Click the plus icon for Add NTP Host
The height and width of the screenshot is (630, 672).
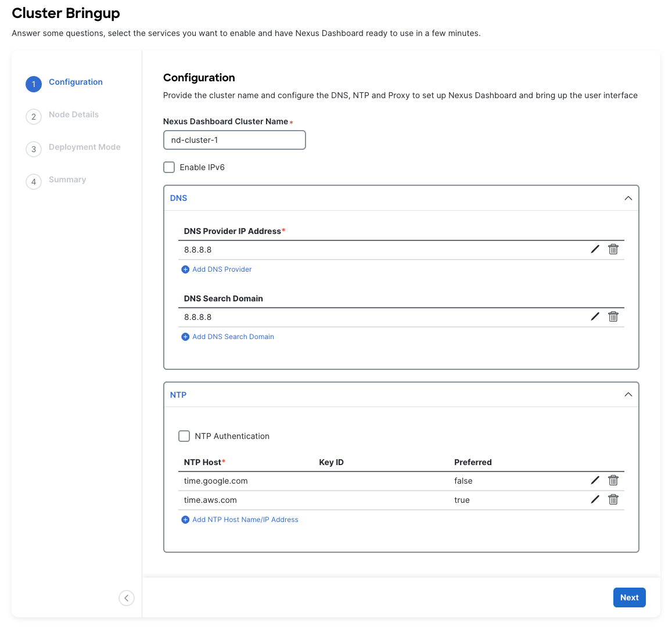tap(185, 520)
